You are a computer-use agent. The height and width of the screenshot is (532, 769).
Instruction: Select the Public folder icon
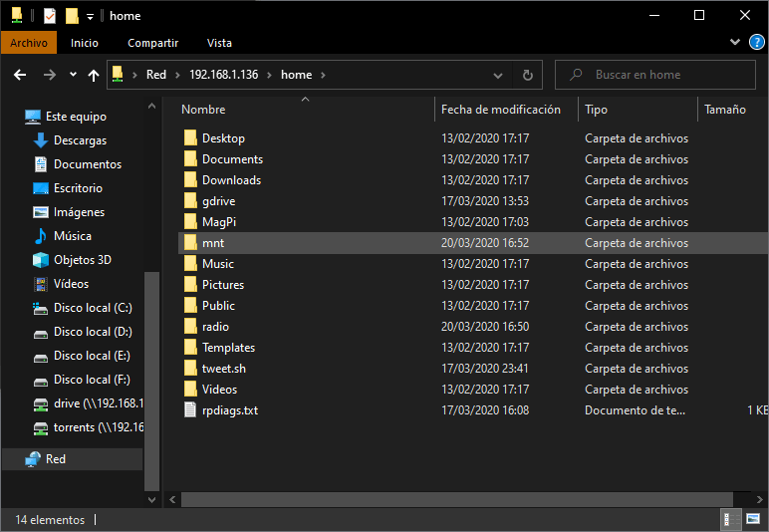[190, 306]
